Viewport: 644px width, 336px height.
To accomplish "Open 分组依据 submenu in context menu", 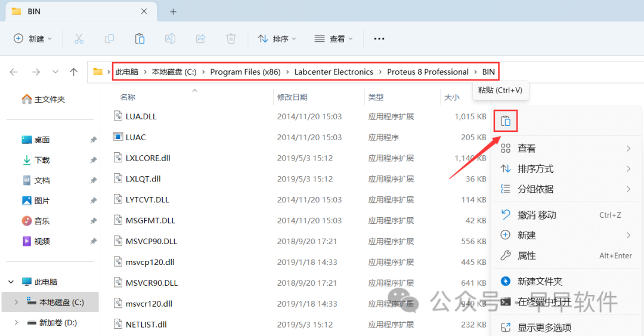I will [567, 189].
